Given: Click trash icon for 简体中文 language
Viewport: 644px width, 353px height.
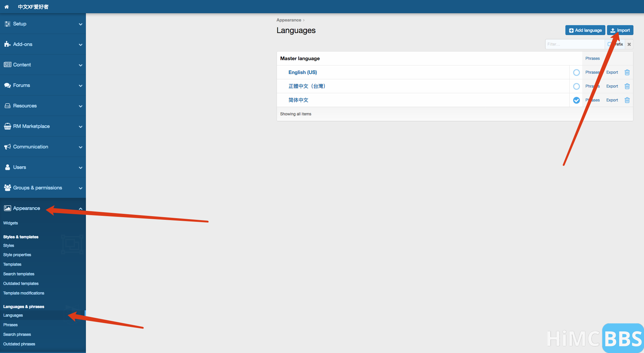Looking at the screenshot, I should point(627,100).
